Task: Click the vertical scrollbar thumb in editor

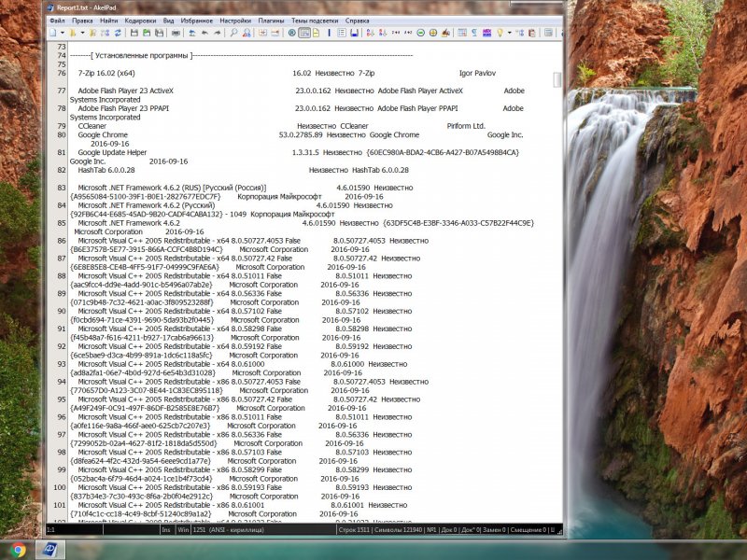Action: coord(557,79)
